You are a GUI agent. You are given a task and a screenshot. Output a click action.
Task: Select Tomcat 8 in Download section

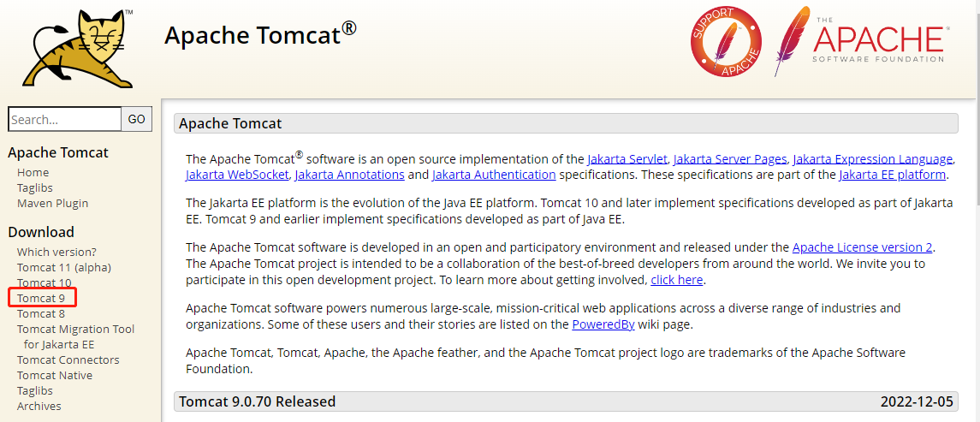[x=41, y=313]
